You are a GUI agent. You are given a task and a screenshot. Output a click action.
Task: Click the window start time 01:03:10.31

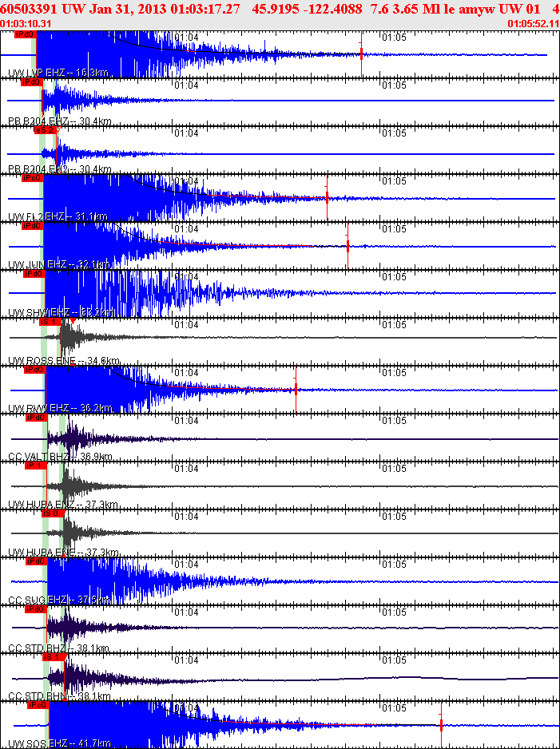(26, 24)
